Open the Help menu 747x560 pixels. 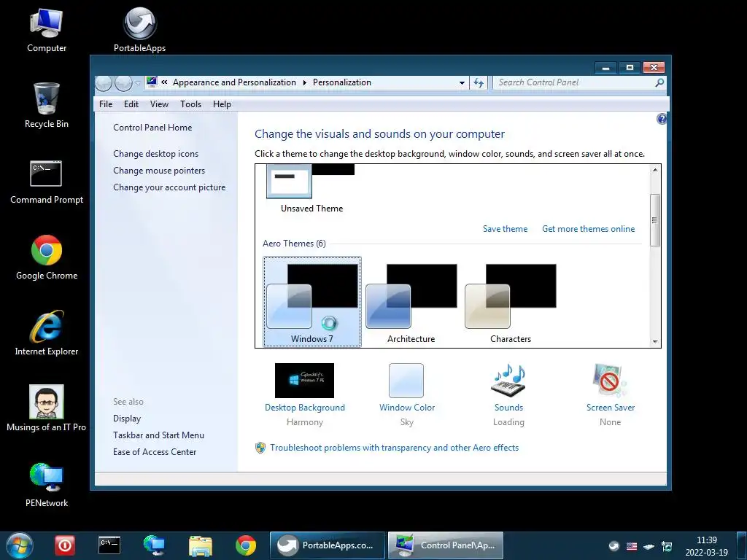coord(222,104)
